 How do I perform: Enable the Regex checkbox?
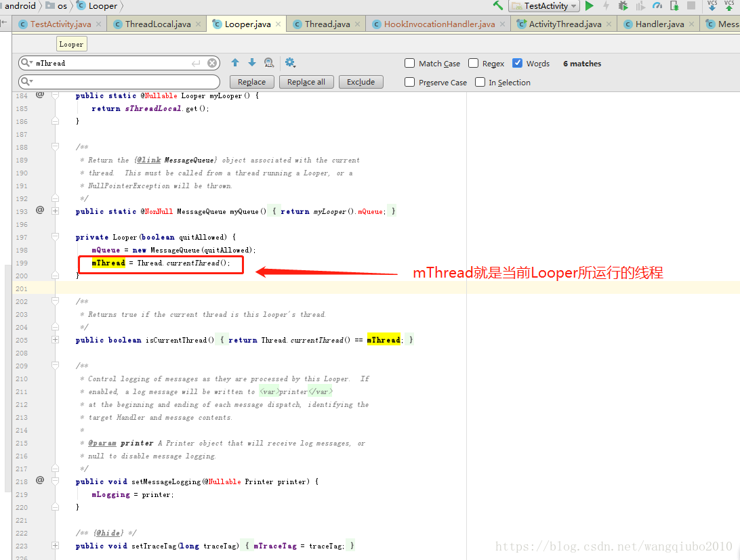[x=474, y=63]
